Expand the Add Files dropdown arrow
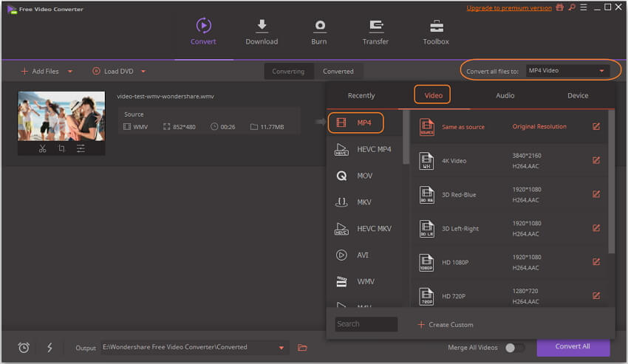 point(70,72)
